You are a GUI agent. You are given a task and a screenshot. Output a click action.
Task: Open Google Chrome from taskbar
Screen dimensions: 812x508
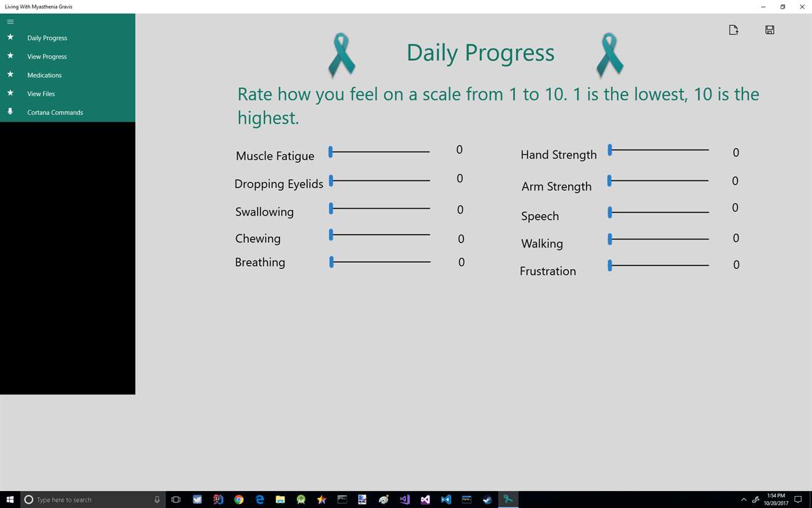point(239,499)
